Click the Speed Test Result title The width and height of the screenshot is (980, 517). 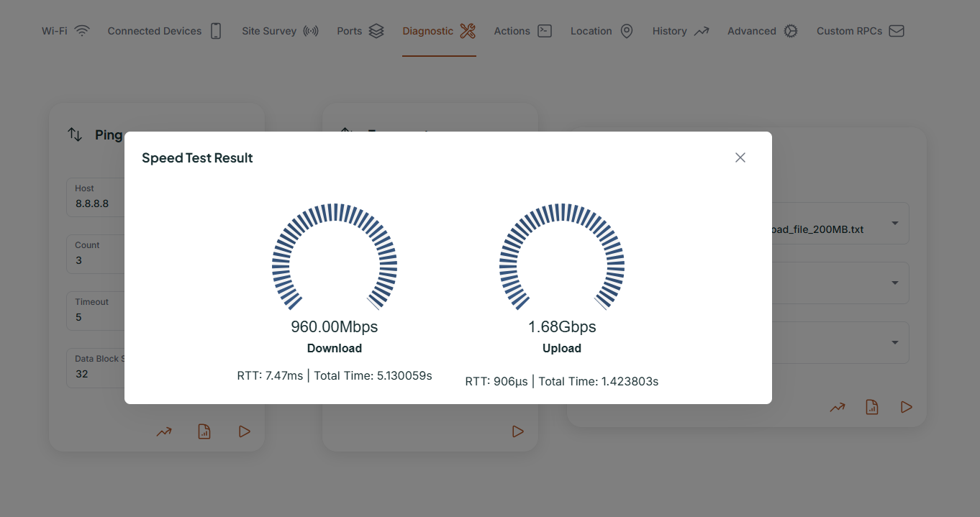point(197,157)
